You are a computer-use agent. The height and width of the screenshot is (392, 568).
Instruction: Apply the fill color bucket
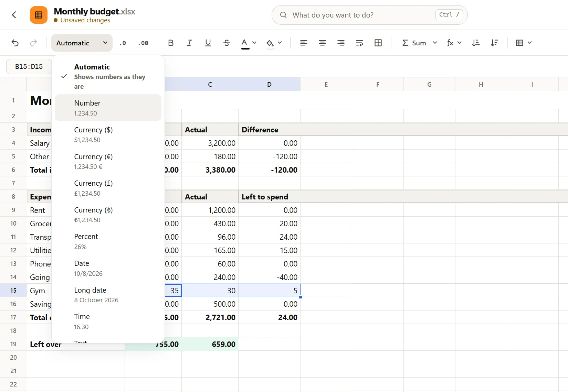click(270, 43)
